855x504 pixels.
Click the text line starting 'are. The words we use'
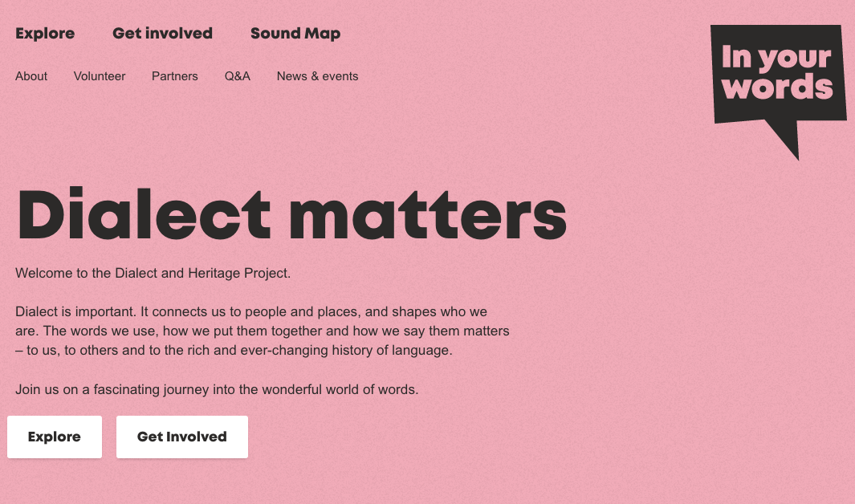(262, 331)
